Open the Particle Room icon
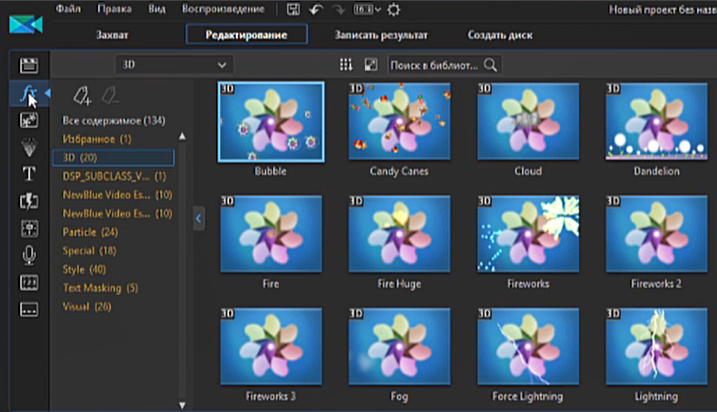Image resolution: width=717 pixels, height=412 pixels. [28, 147]
